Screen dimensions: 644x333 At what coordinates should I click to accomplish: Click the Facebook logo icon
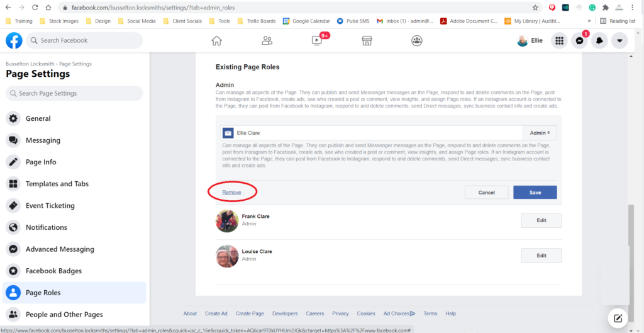[x=14, y=41]
